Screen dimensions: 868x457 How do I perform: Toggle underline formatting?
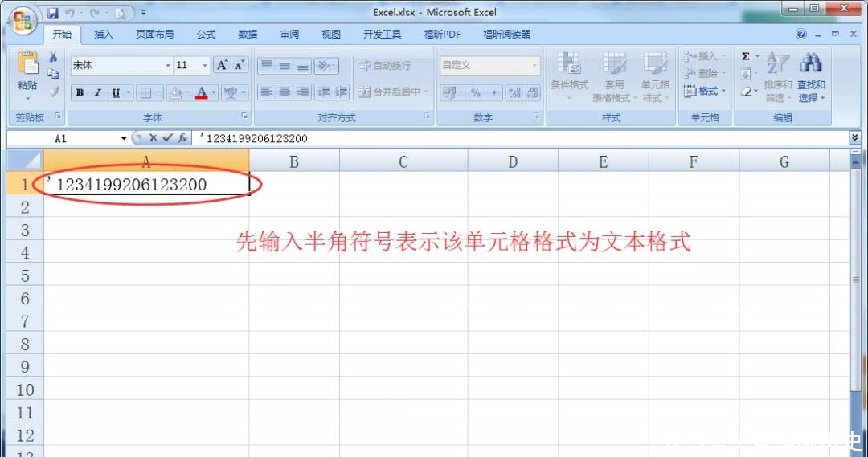coord(116,92)
